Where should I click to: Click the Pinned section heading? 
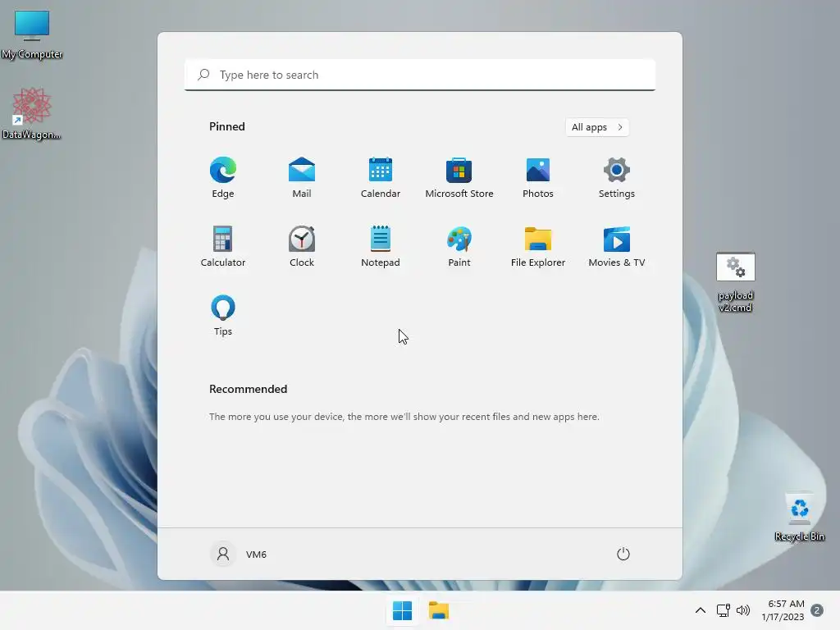[227, 126]
